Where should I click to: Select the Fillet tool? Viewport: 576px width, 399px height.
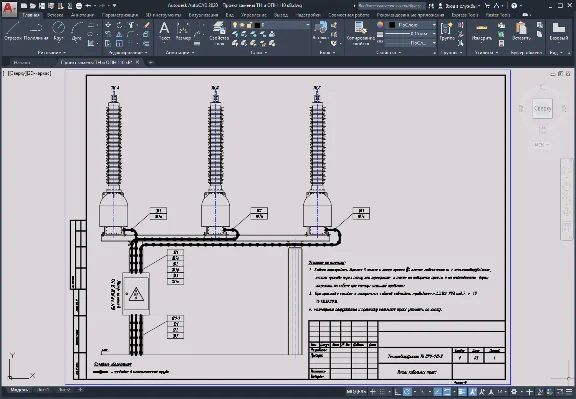pyautogui.click(x=131, y=34)
